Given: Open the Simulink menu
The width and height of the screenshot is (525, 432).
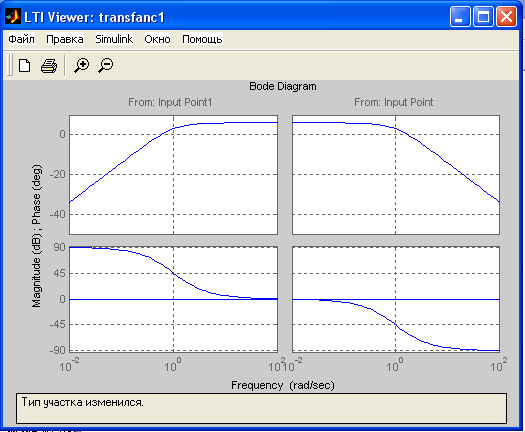Looking at the screenshot, I should coord(114,39).
